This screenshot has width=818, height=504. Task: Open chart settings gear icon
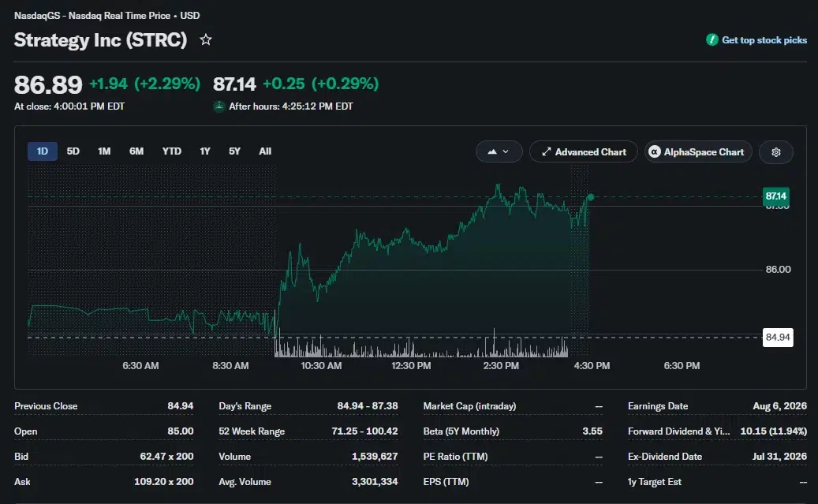(x=775, y=151)
